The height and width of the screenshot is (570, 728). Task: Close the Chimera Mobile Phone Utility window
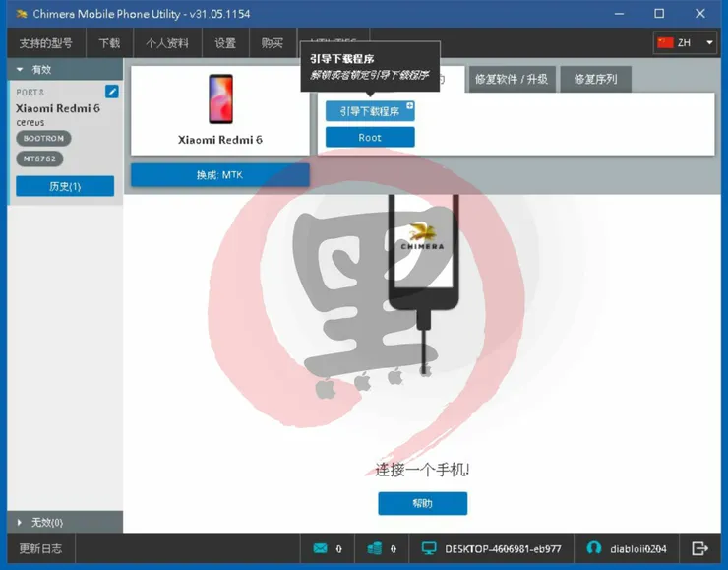click(x=700, y=14)
